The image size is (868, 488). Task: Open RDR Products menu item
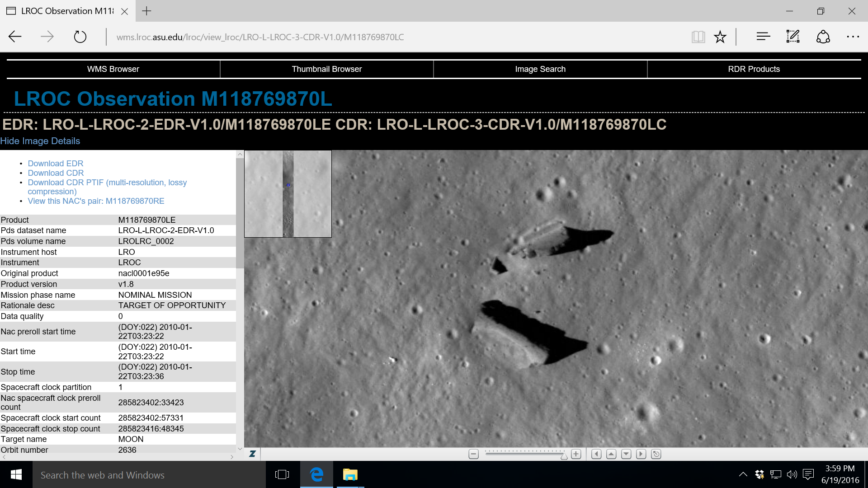tap(754, 69)
